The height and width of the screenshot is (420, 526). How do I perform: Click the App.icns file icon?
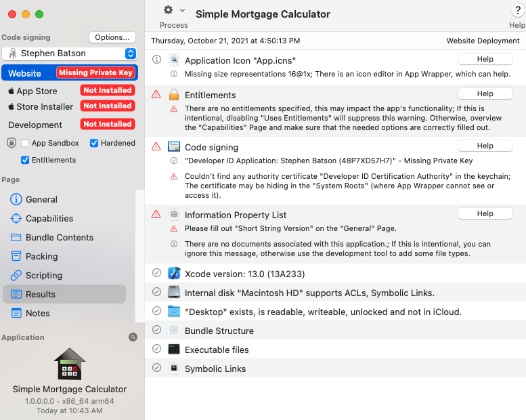click(174, 60)
